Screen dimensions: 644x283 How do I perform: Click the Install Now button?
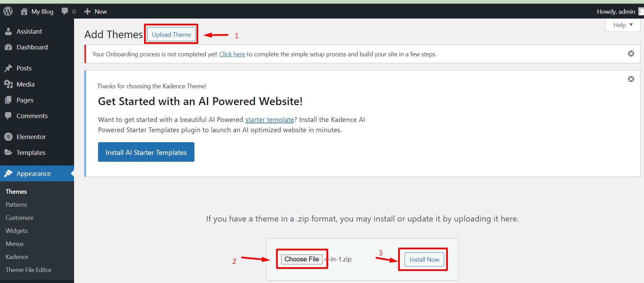click(424, 260)
